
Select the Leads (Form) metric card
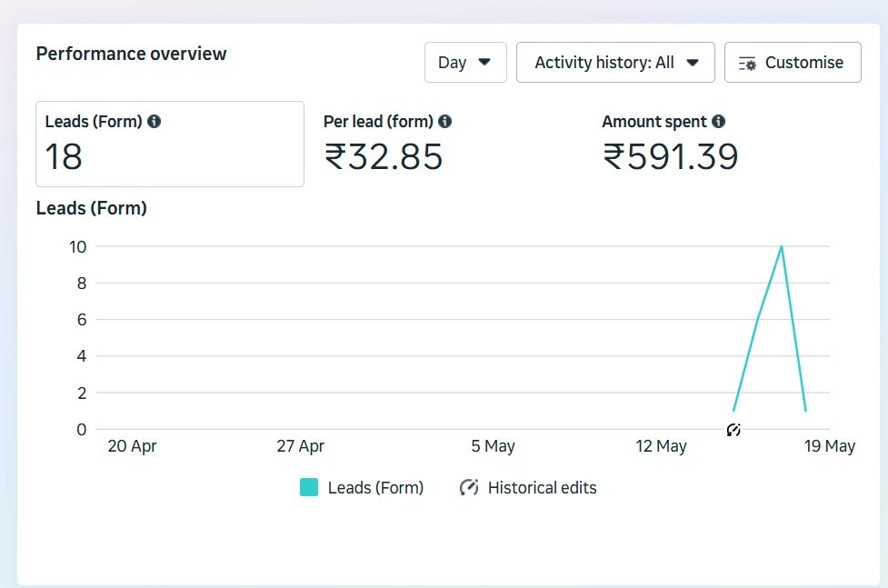[170, 144]
